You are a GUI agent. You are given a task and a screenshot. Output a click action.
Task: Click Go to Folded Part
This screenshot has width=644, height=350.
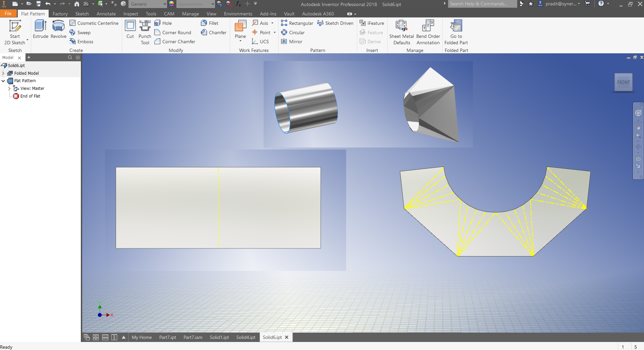[456, 32]
